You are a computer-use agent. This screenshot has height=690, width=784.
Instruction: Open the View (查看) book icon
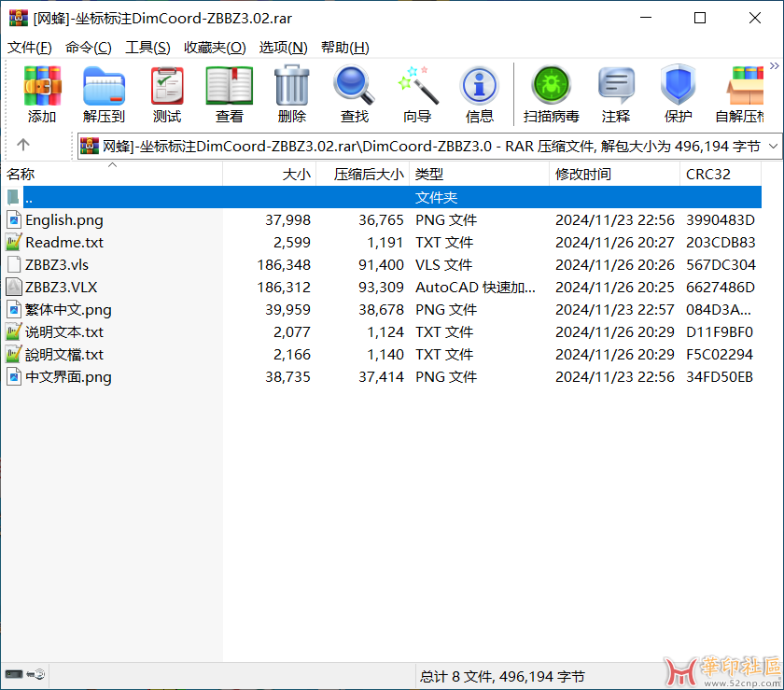[x=230, y=86]
